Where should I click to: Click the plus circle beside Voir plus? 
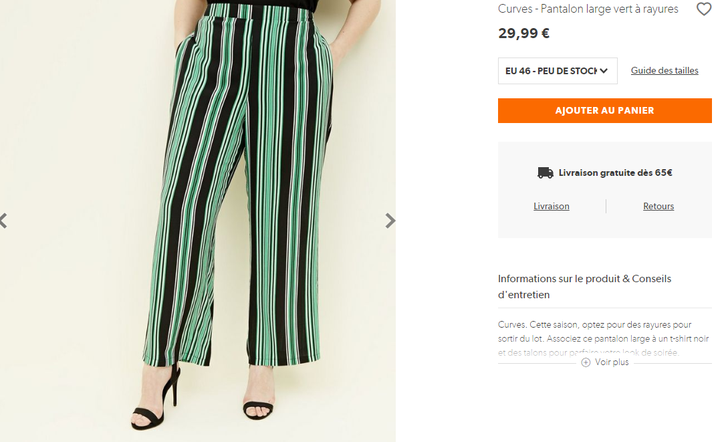coord(585,363)
